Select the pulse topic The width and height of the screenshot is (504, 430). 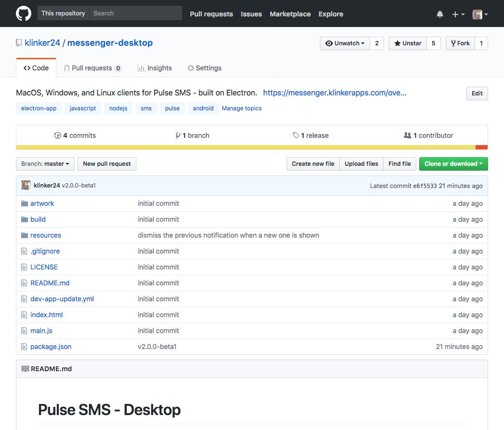(x=172, y=108)
